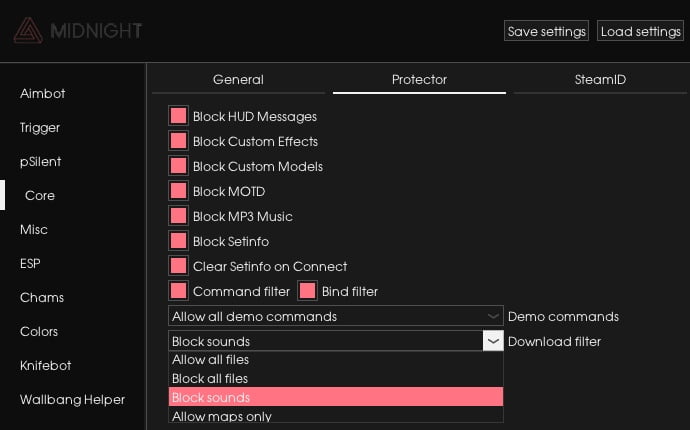Toggle Block HUD Messages checkbox
690x430 pixels.
click(x=178, y=116)
